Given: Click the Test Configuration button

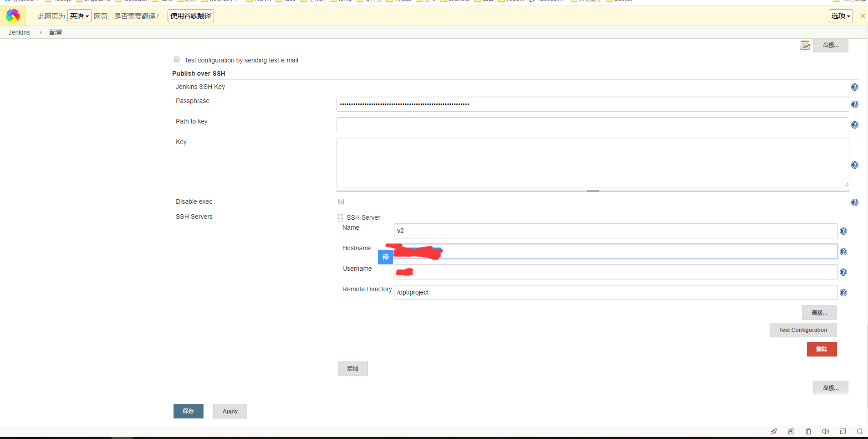Looking at the screenshot, I should pos(803,330).
